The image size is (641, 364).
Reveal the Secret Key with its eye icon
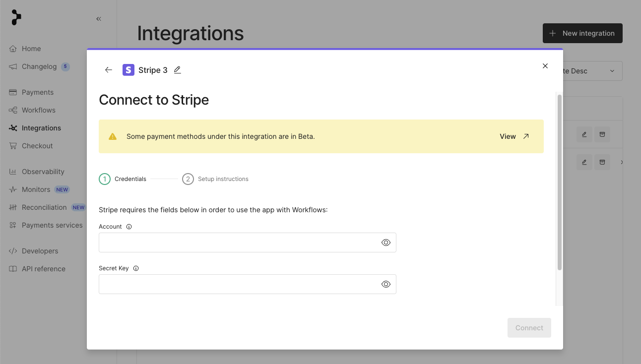point(386,284)
